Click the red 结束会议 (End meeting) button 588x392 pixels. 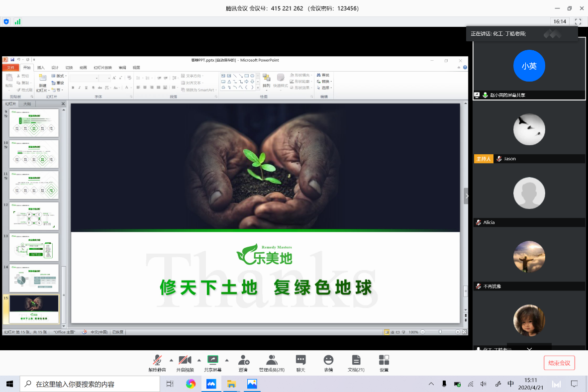click(559, 363)
